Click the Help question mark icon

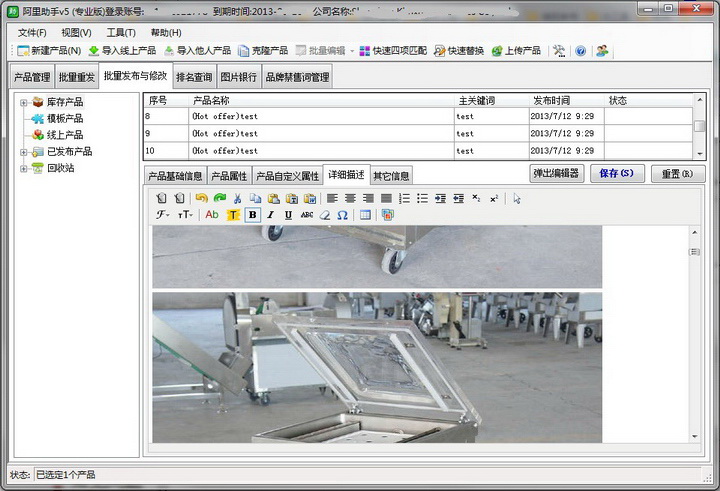tap(580, 51)
